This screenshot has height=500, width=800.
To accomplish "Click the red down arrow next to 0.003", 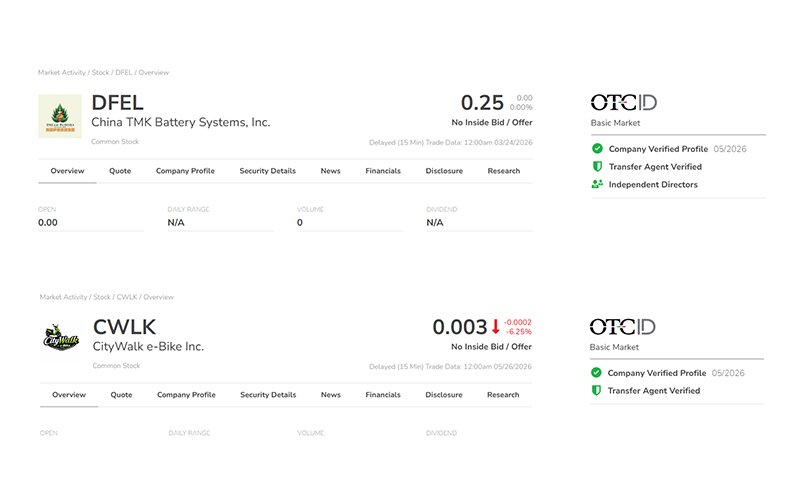I will pos(495,327).
